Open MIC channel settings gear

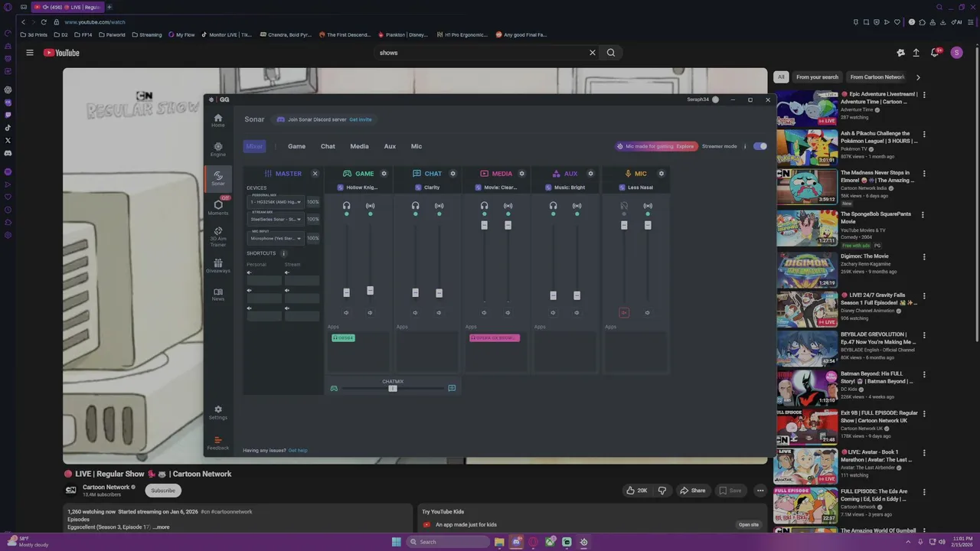[x=661, y=174]
